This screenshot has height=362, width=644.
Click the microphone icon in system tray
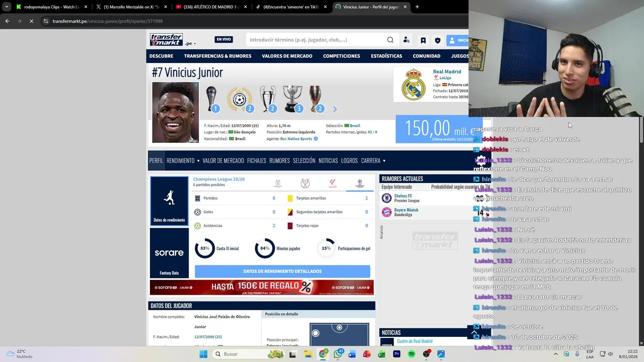577,354
